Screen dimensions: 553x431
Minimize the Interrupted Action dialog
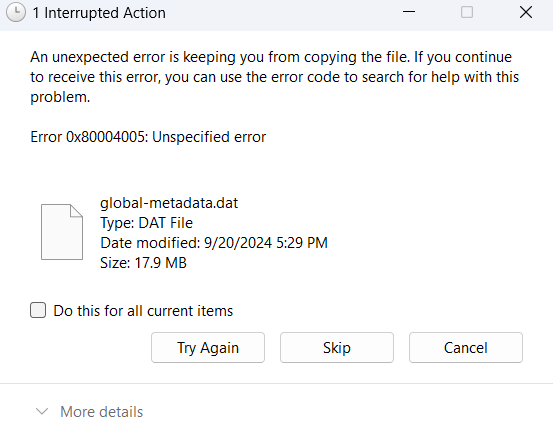pos(409,12)
